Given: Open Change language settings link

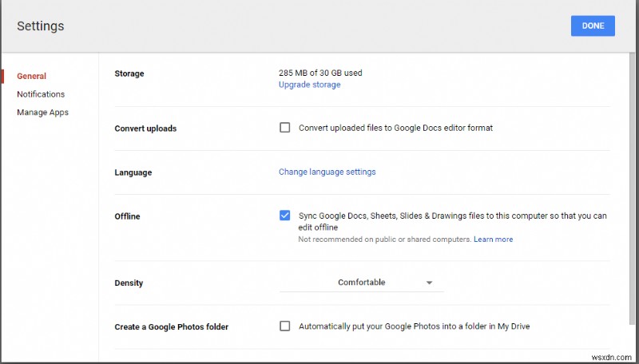Looking at the screenshot, I should (327, 172).
